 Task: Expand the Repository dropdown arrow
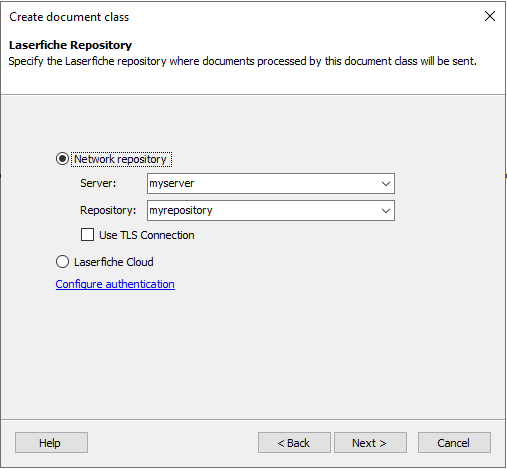coord(386,210)
